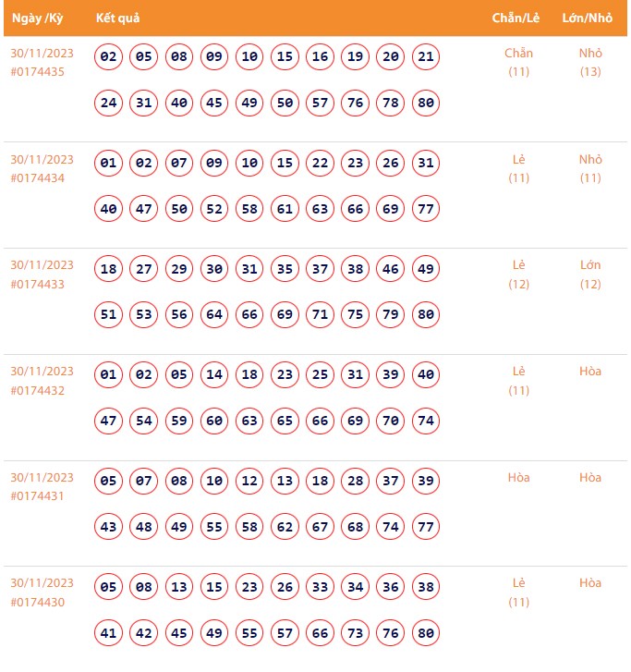Select number ball 73 in draw #0174430

point(355,633)
